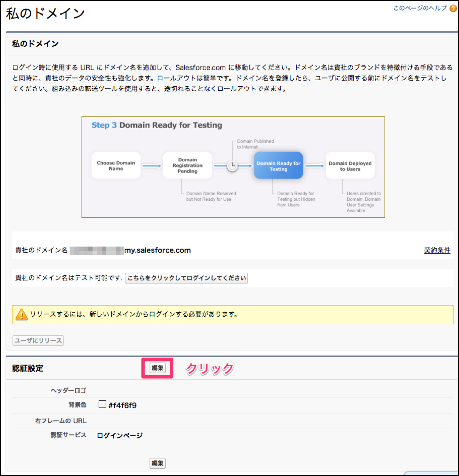Click the #f4f6f9 background color swatch

(103, 404)
